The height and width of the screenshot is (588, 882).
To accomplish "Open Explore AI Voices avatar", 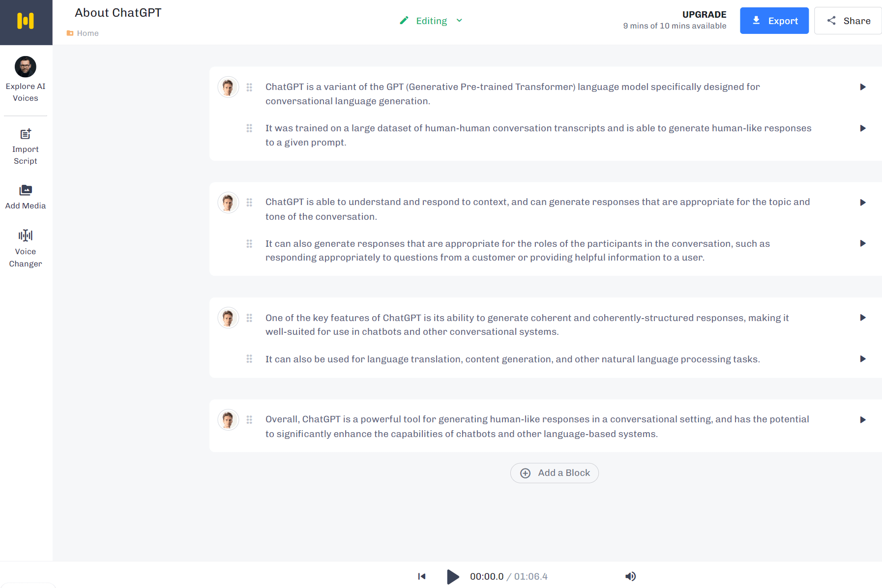I will click(x=26, y=66).
